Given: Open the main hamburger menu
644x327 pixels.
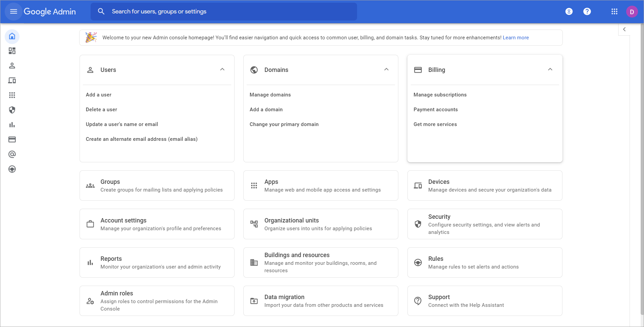Looking at the screenshot, I should tap(13, 11).
